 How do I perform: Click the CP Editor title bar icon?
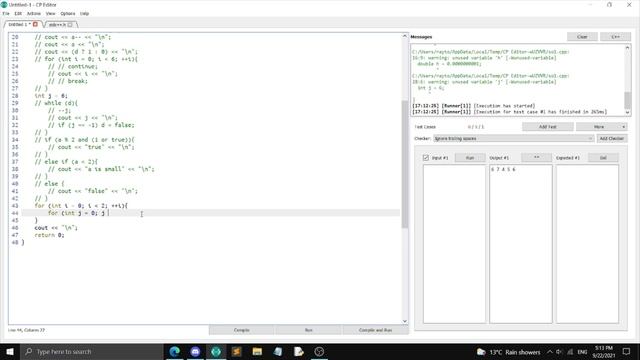(x=4, y=4)
